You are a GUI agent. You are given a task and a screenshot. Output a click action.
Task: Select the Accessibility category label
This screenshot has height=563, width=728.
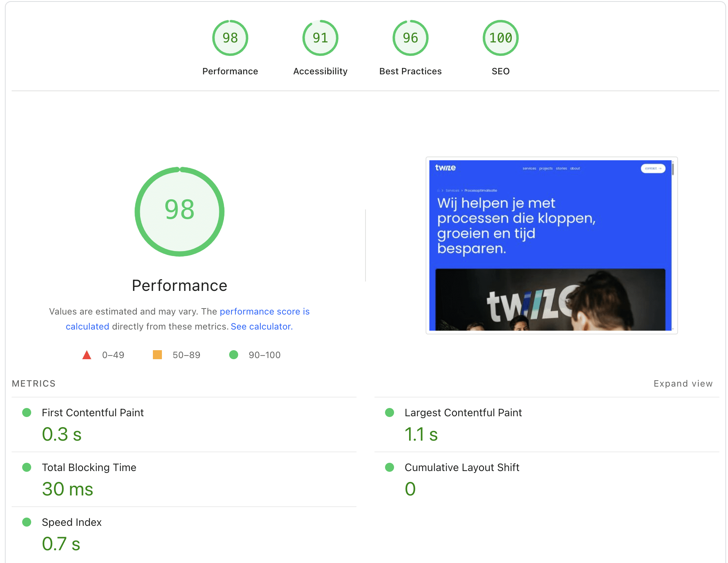click(320, 71)
